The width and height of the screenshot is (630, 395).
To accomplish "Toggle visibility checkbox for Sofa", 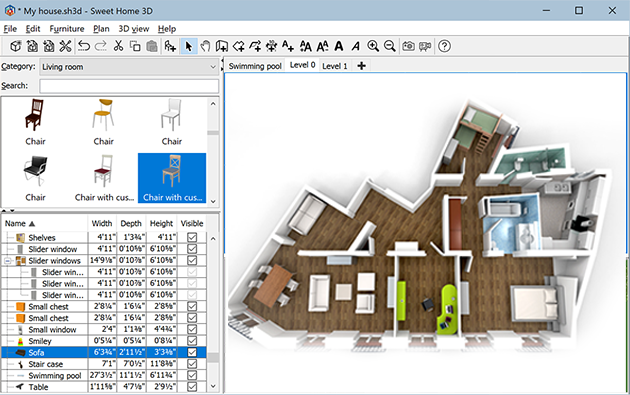I will 192,352.
